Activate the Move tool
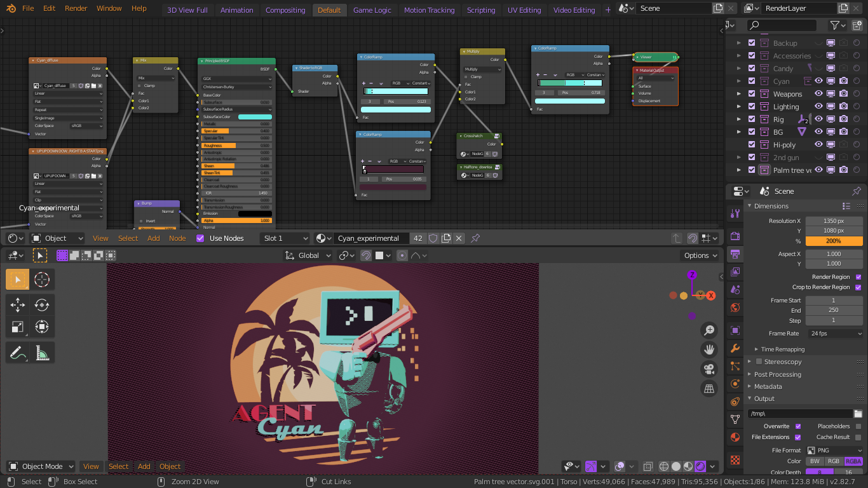 click(x=18, y=305)
